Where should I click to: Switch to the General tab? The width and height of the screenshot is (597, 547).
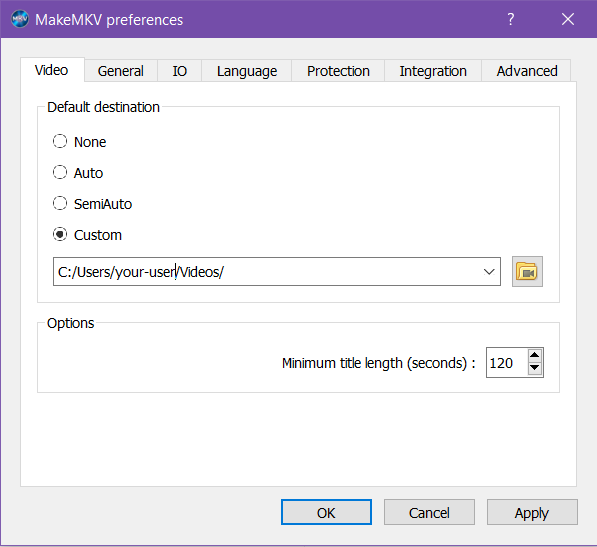(x=121, y=71)
